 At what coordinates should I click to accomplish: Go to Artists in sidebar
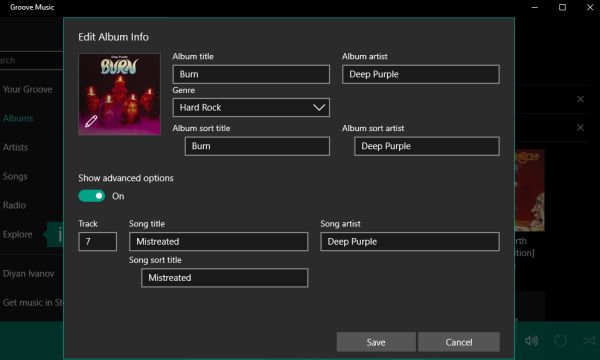(x=15, y=147)
